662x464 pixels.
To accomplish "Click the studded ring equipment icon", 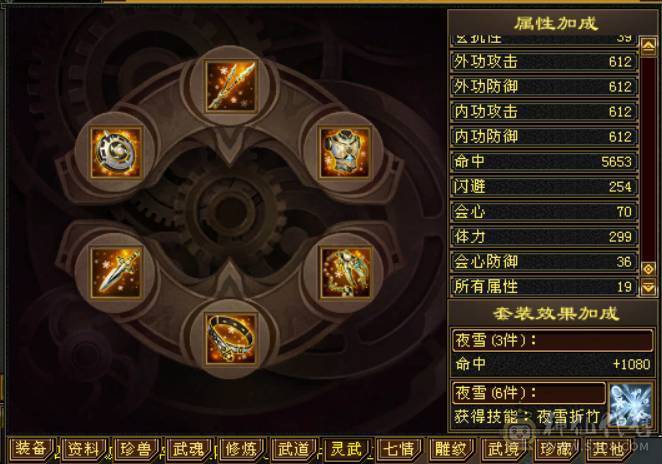I will (x=231, y=339).
